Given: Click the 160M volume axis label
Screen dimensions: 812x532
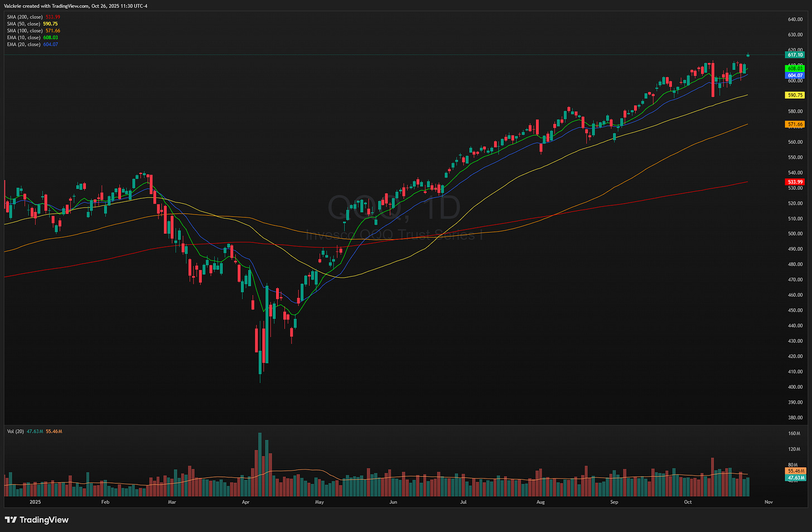Looking at the screenshot, I should pos(794,433).
